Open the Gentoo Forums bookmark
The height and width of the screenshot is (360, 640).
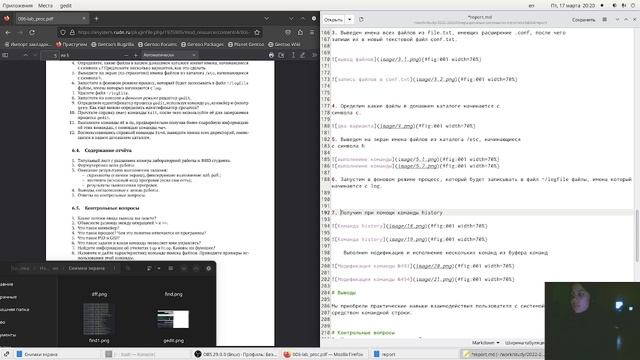pos(158,44)
